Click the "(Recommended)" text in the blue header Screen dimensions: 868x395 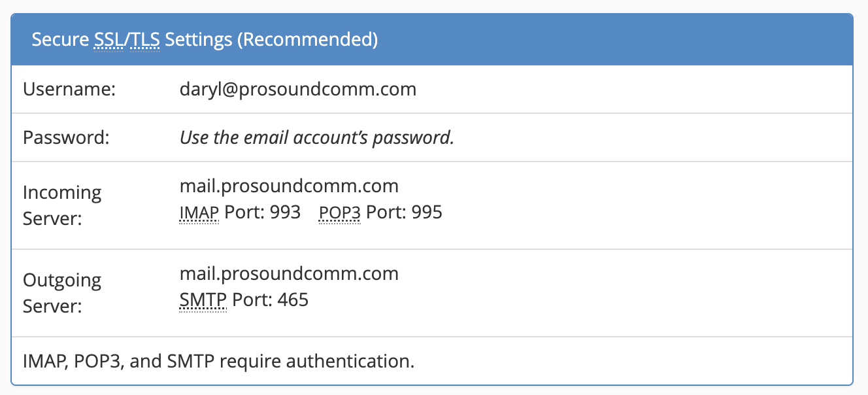point(307,40)
